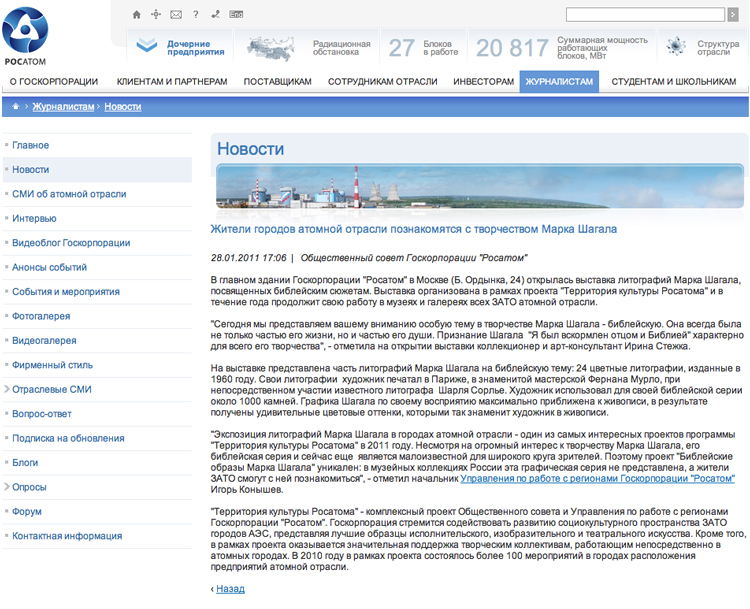Click the Новости breadcrumb link
Viewport: 750px width, 609px height.
122,107
